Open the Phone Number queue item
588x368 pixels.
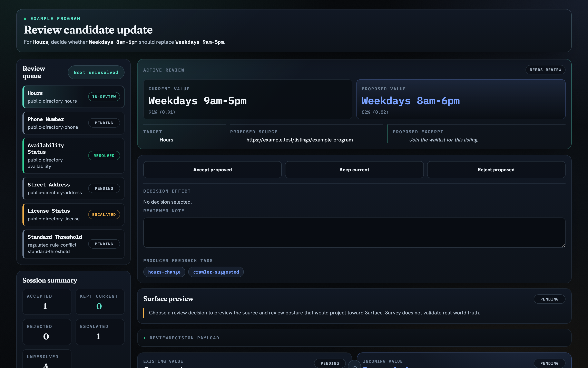tap(73, 123)
